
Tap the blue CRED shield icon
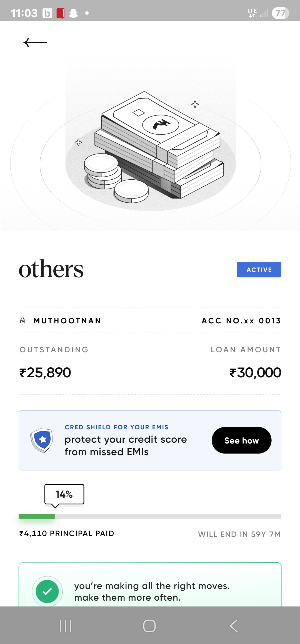(x=42, y=440)
